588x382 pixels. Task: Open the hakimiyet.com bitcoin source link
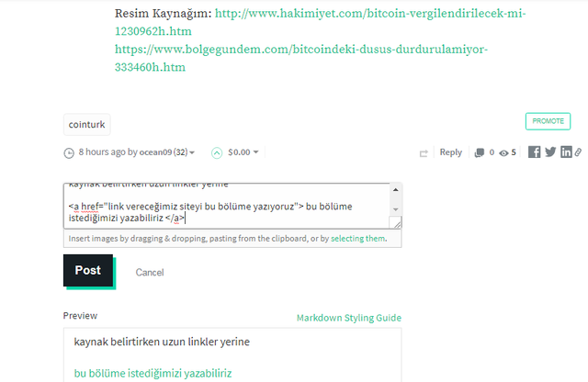[321, 22]
